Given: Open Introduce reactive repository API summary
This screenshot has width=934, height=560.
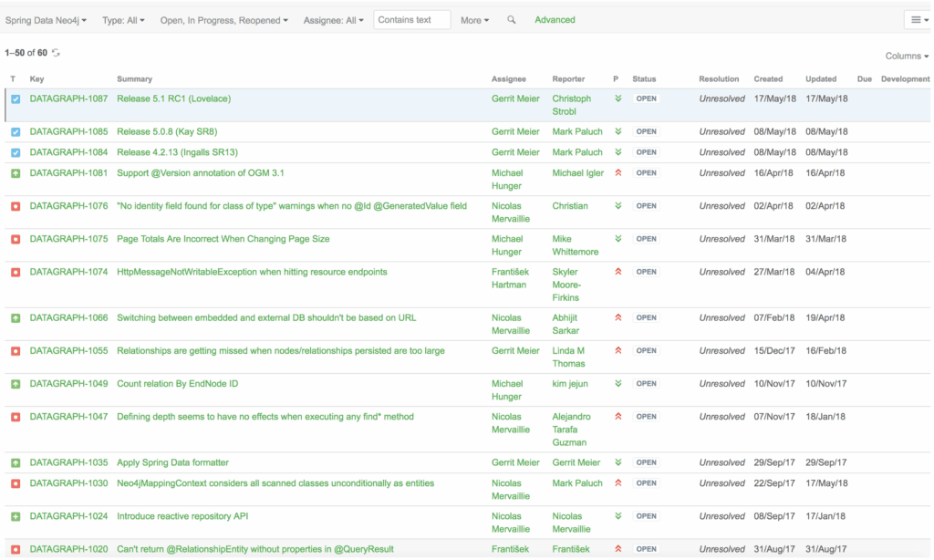Looking at the screenshot, I should coord(182,516).
